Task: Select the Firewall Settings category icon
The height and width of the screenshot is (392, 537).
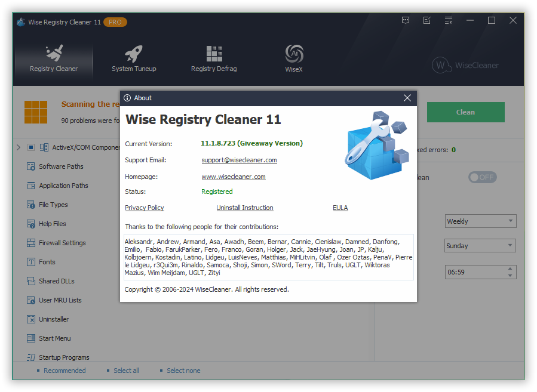Action: (31, 243)
